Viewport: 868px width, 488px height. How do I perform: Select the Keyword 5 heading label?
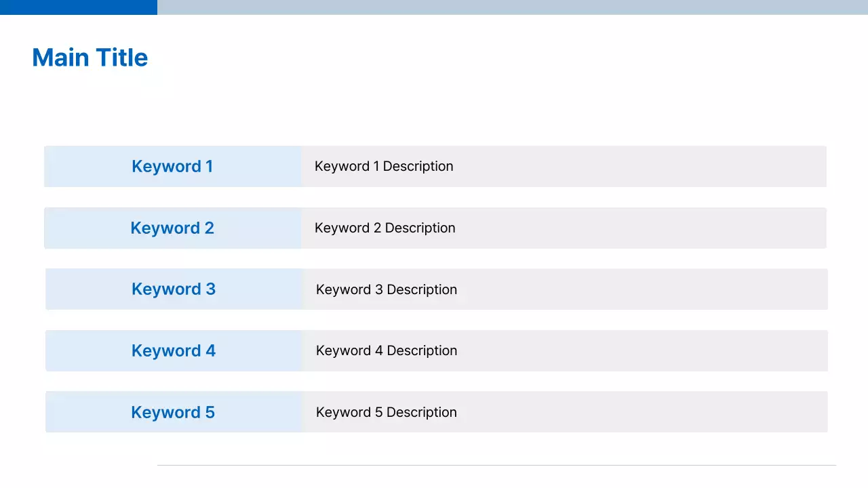173,413
